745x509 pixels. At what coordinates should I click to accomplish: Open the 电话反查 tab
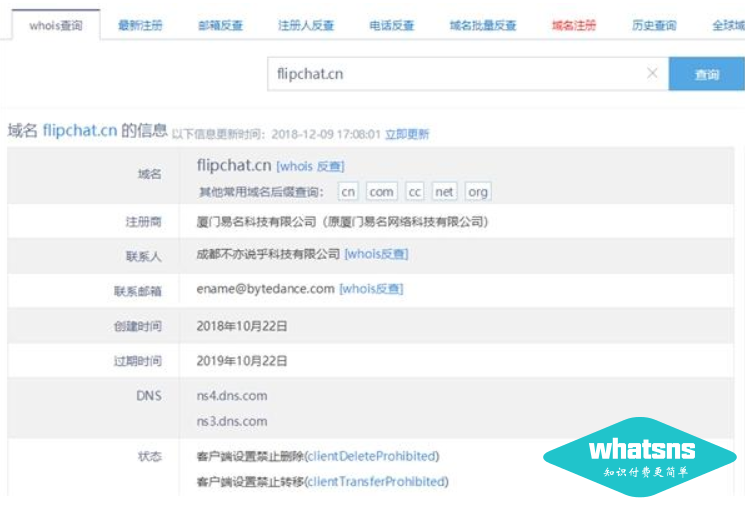[x=392, y=25]
